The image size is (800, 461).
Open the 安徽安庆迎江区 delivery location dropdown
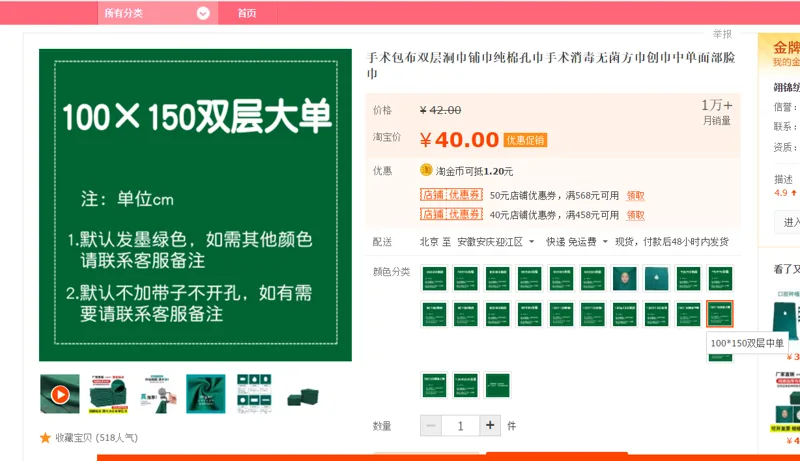point(496,242)
